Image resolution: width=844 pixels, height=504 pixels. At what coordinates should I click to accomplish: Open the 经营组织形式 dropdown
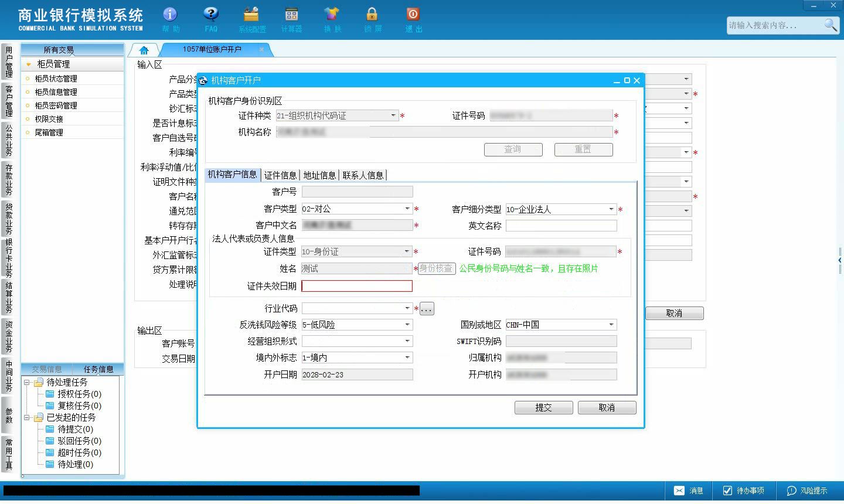click(x=407, y=341)
